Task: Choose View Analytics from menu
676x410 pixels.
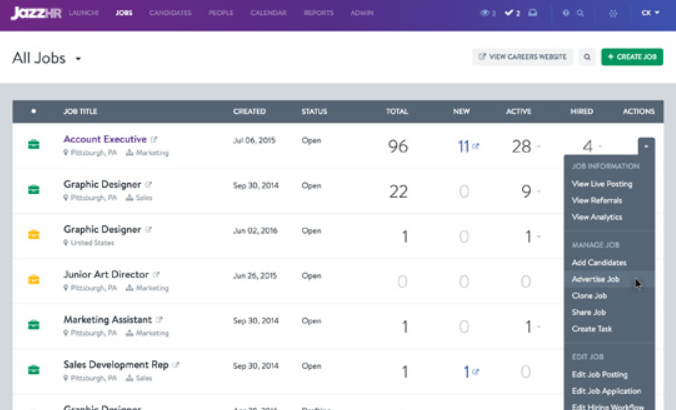Action: click(x=597, y=217)
